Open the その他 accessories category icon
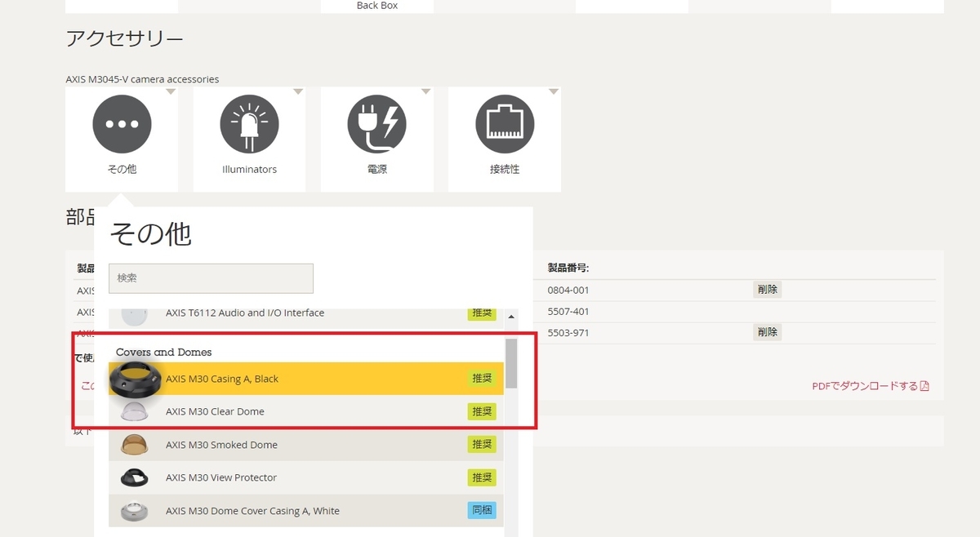 pos(122,125)
